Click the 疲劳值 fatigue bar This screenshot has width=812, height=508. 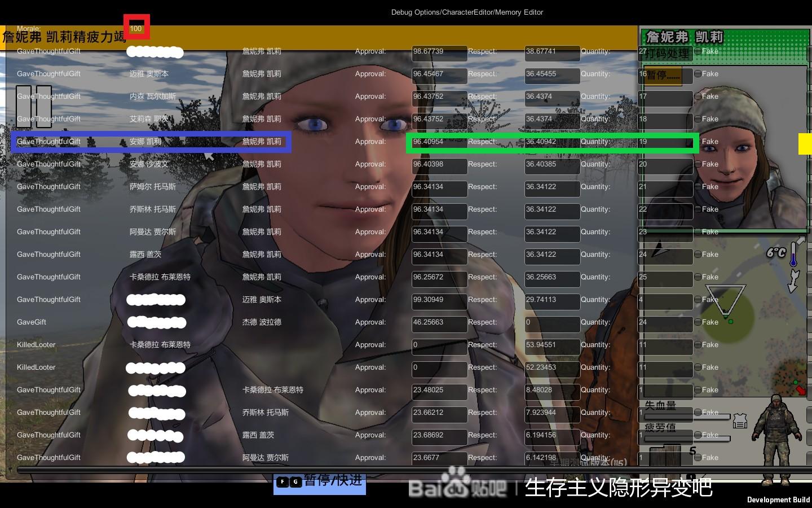coord(687,438)
